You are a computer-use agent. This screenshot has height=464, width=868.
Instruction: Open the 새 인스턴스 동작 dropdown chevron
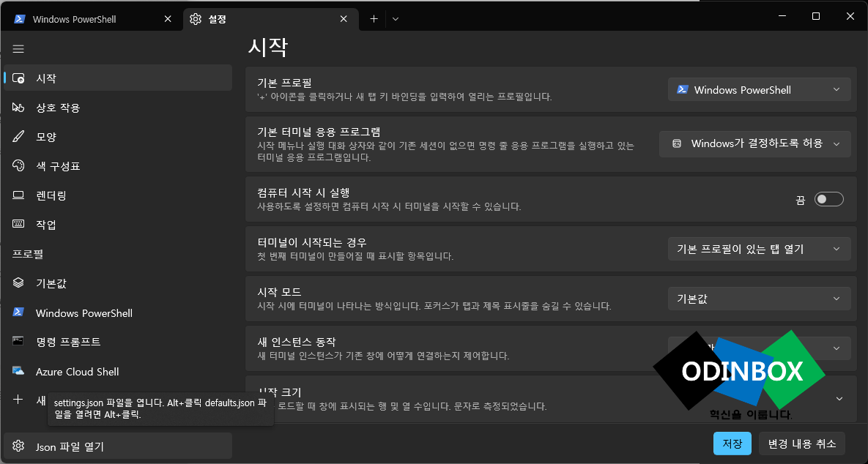[x=837, y=348]
